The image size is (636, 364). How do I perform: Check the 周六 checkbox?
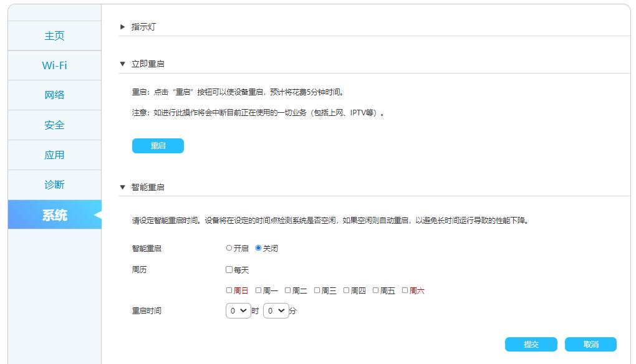tap(405, 290)
